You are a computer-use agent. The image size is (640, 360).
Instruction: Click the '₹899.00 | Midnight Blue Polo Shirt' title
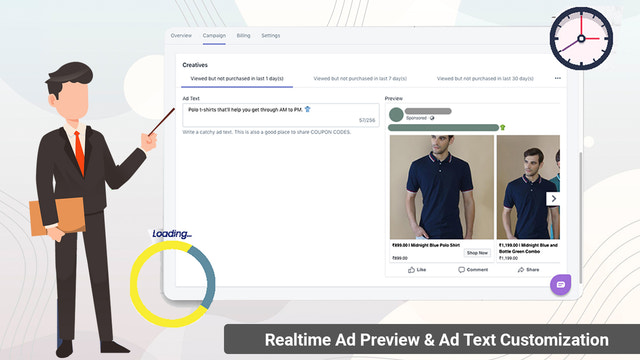[x=426, y=245]
